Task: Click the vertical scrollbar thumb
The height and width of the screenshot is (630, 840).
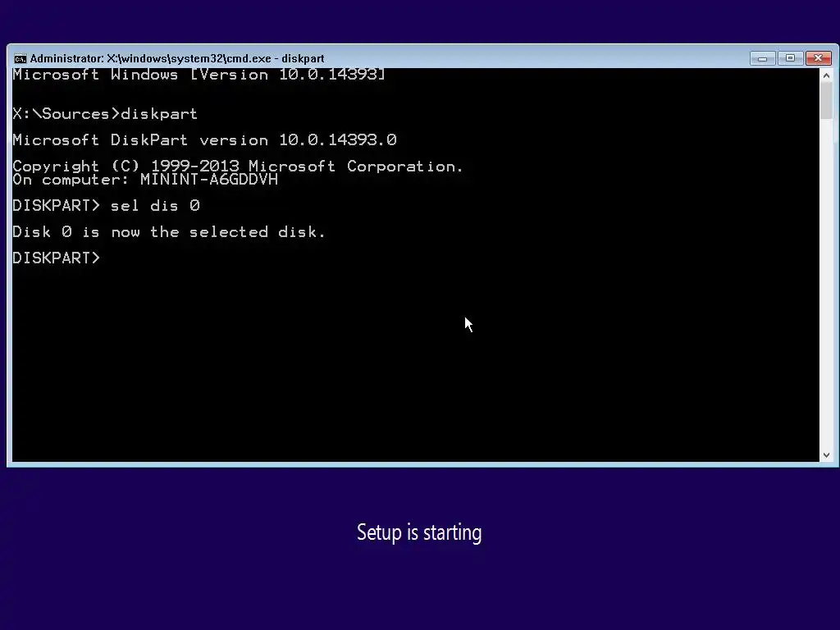Action: click(826, 100)
